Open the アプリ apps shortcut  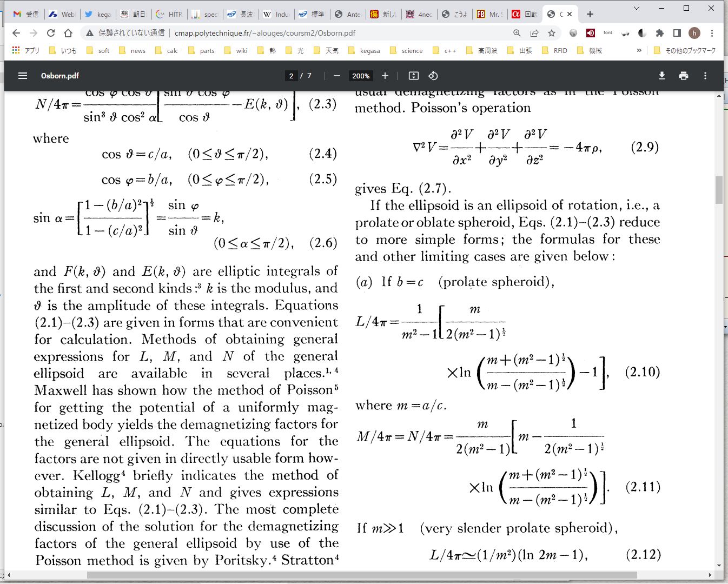(x=25, y=50)
